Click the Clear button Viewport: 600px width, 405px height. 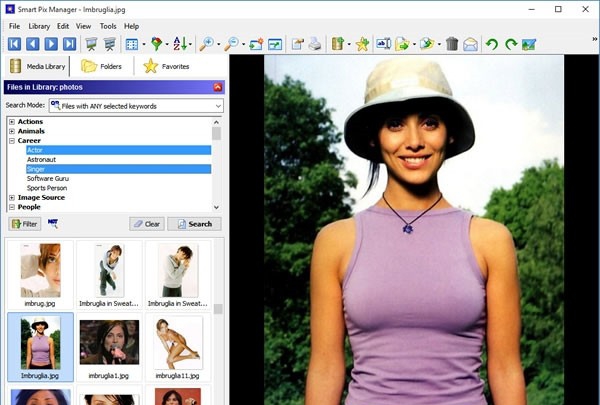(x=147, y=224)
